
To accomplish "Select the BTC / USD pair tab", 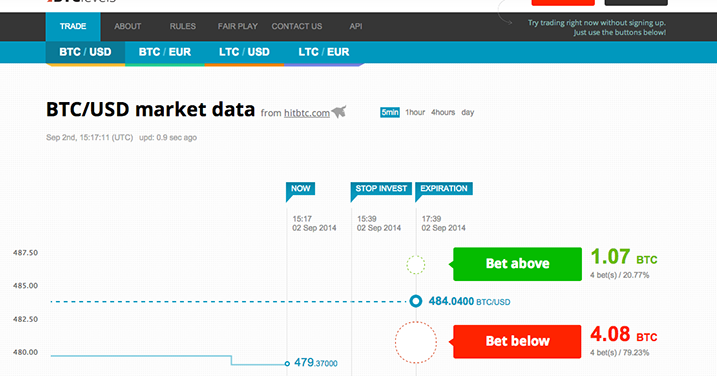I will tap(85, 52).
